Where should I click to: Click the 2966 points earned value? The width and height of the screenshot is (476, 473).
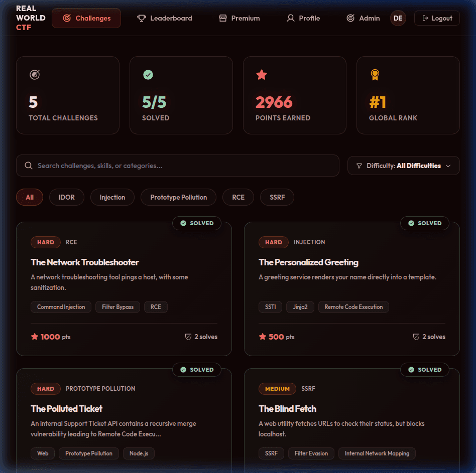coord(274,102)
